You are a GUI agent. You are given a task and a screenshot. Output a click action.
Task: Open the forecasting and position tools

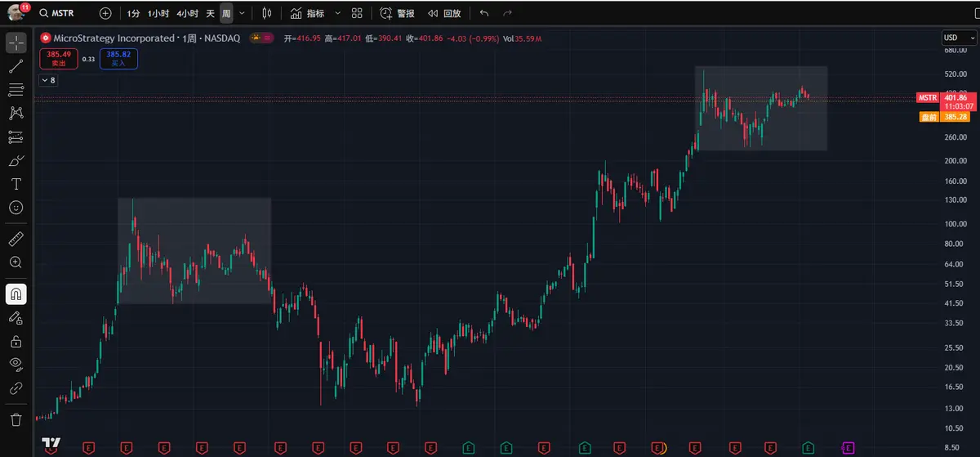click(16, 137)
